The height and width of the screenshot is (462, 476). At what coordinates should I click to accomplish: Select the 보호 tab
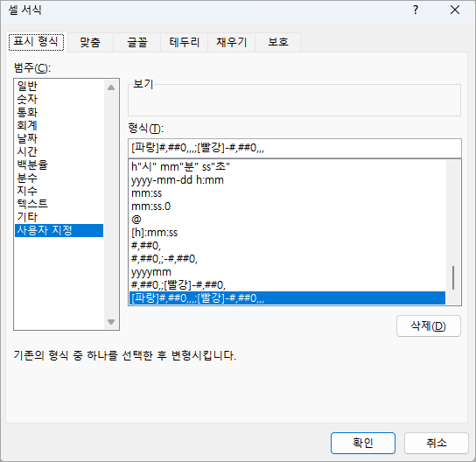coord(278,42)
